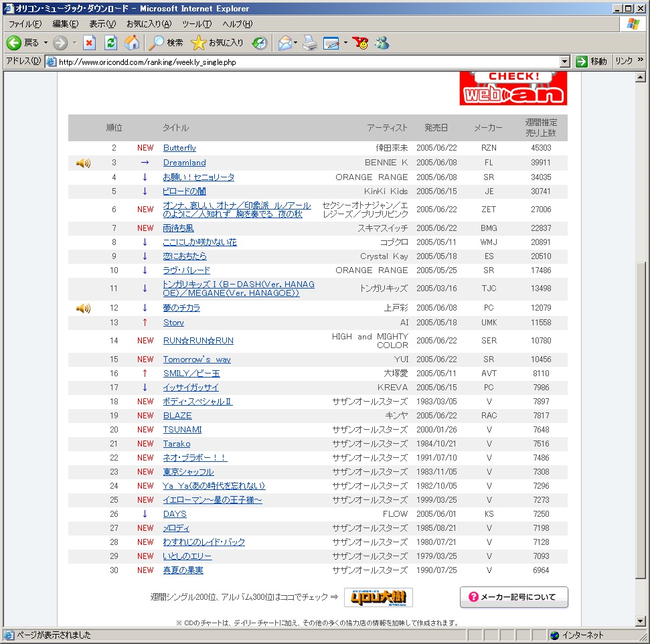Viewport: 650px width, 644px height.
Task: Open the Dreamland song link
Action: [x=185, y=163]
